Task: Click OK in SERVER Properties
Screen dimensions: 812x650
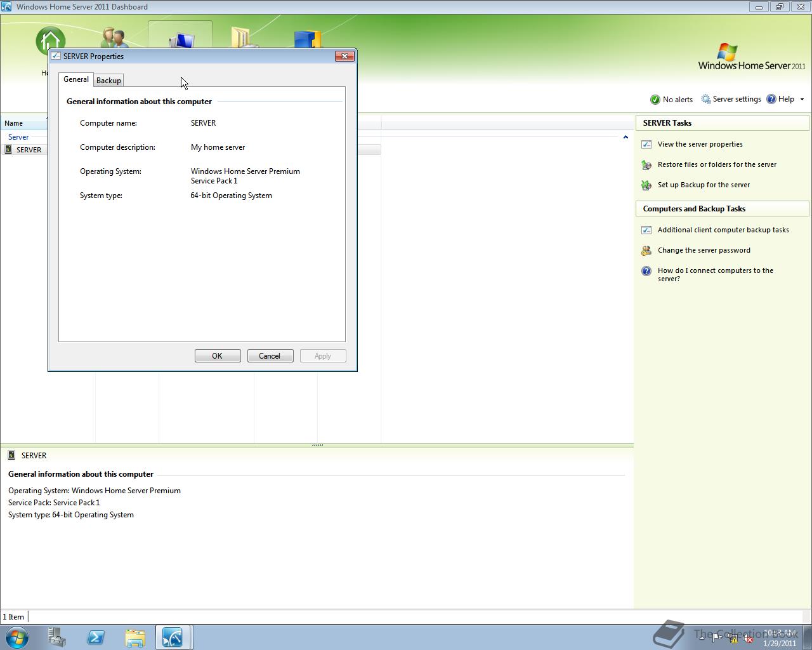Action: (x=218, y=356)
